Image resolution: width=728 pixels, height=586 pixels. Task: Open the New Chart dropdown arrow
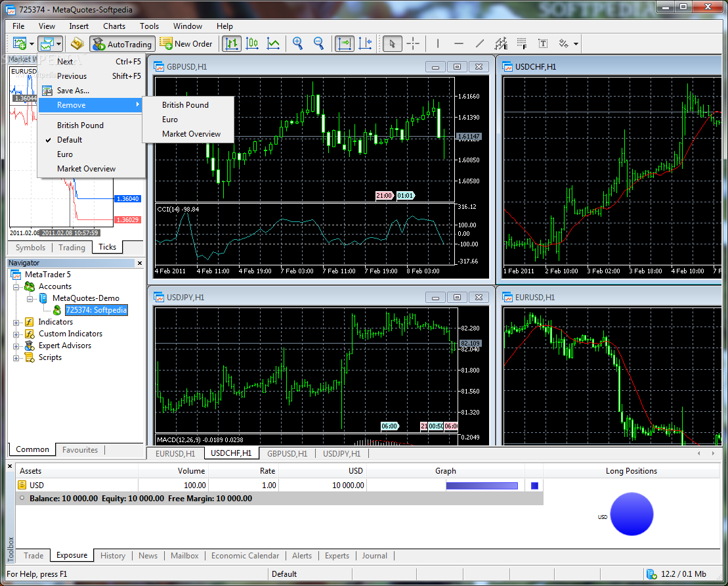(32, 44)
